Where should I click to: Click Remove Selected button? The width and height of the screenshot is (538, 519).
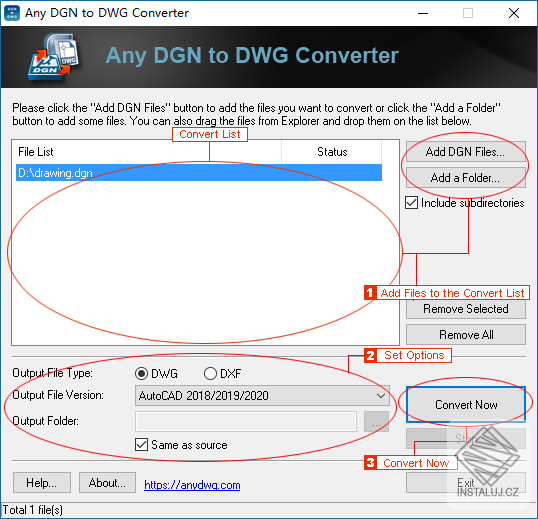[466, 309]
